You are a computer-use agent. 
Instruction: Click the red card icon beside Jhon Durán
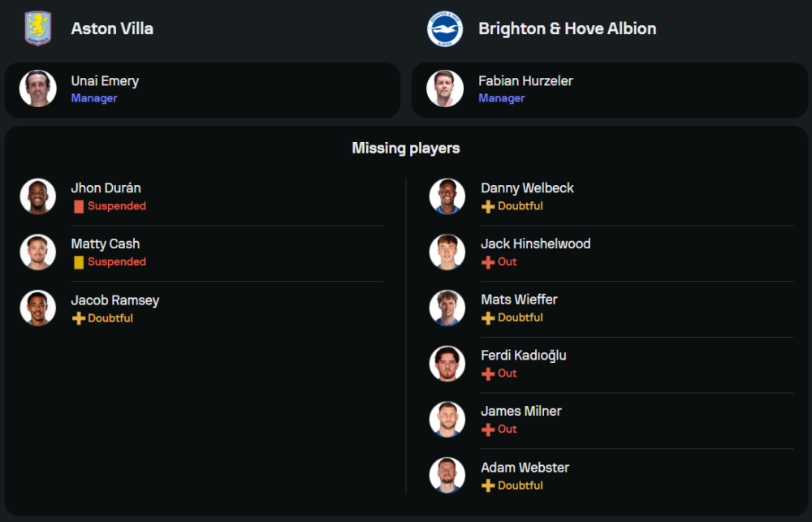click(x=79, y=206)
